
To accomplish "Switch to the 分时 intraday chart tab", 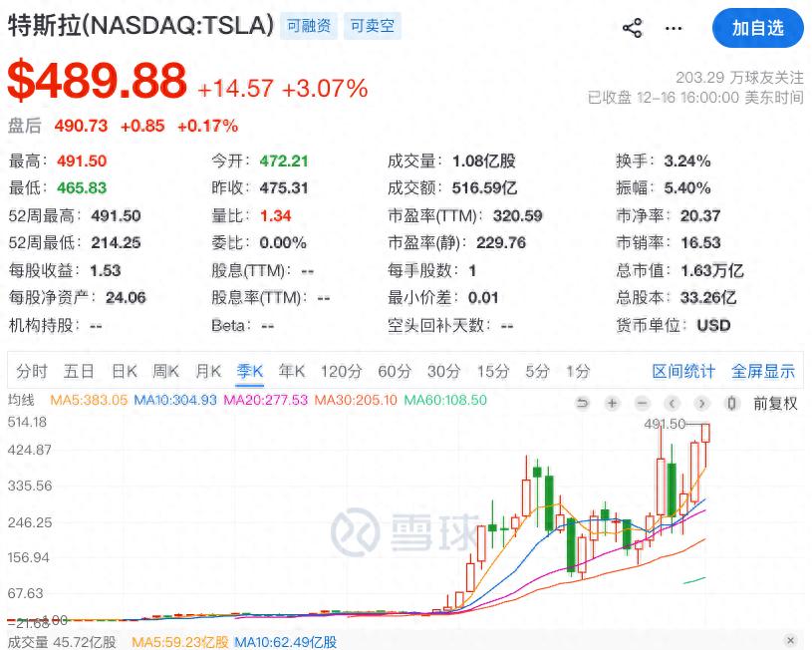I will pyautogui.click(x=31, y=370).
